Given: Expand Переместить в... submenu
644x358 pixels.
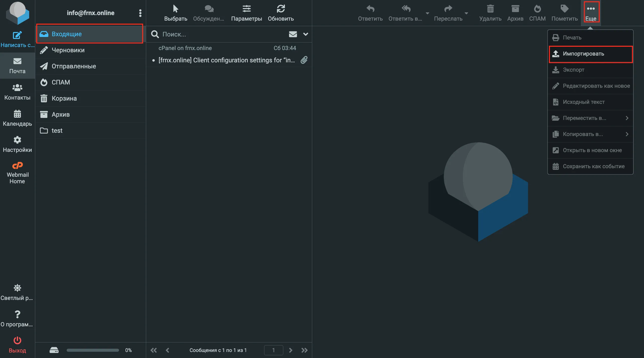Looking at the screenshot, I should [x=590, y=118].
